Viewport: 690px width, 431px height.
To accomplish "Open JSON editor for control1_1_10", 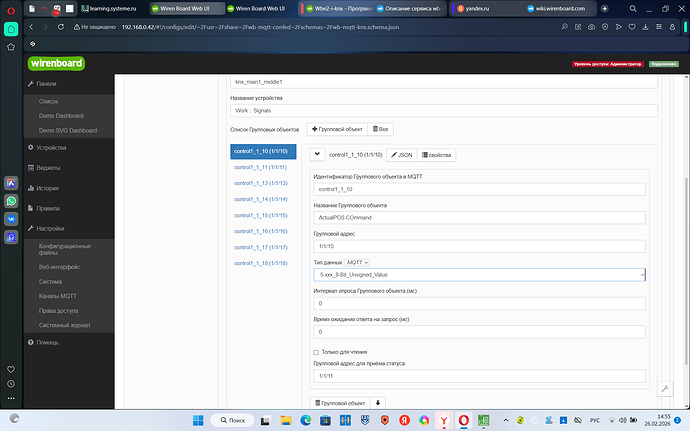I will tap(402, 155).
